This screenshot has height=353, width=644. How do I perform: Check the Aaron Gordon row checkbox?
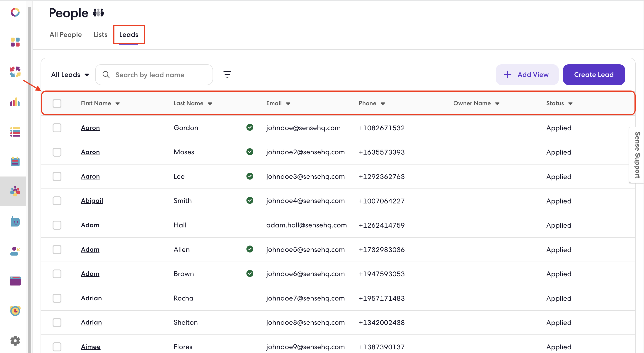[x=57, y=128]
